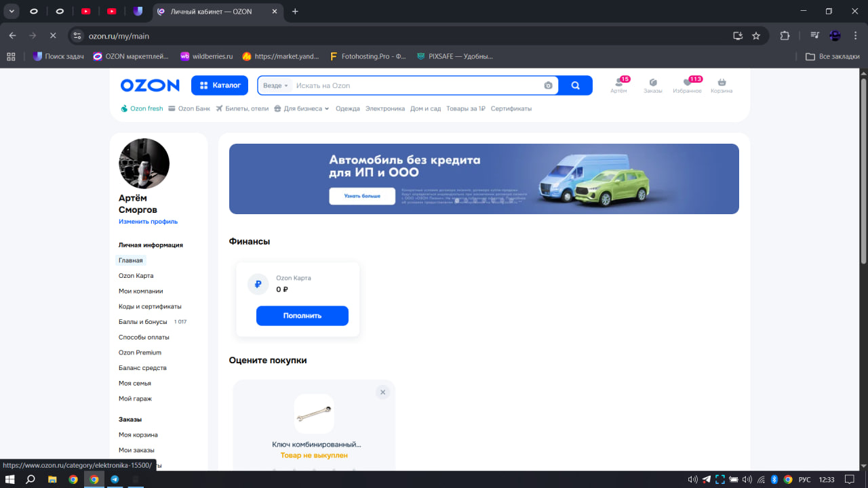Open Мои заказы in sidebar
The height and width of the screenshot is (488, 868).
(x=136, y=450)
